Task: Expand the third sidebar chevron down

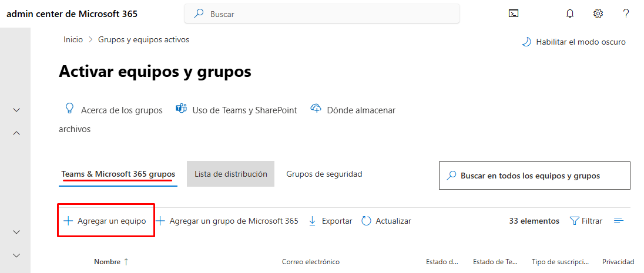Action: [x=16, y=232]
